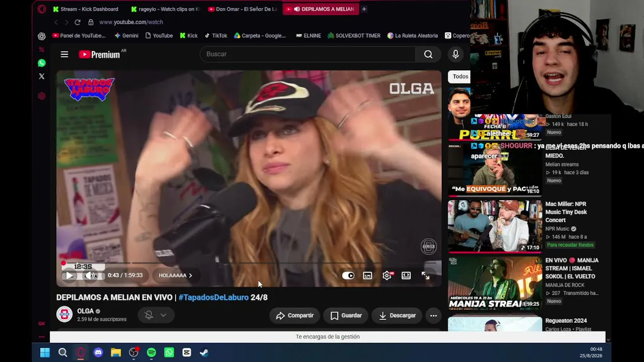Switch to the Stream - Kick Dashboard tab
The width and height of the screenshot is (644, 362).
tap(86, 9)
